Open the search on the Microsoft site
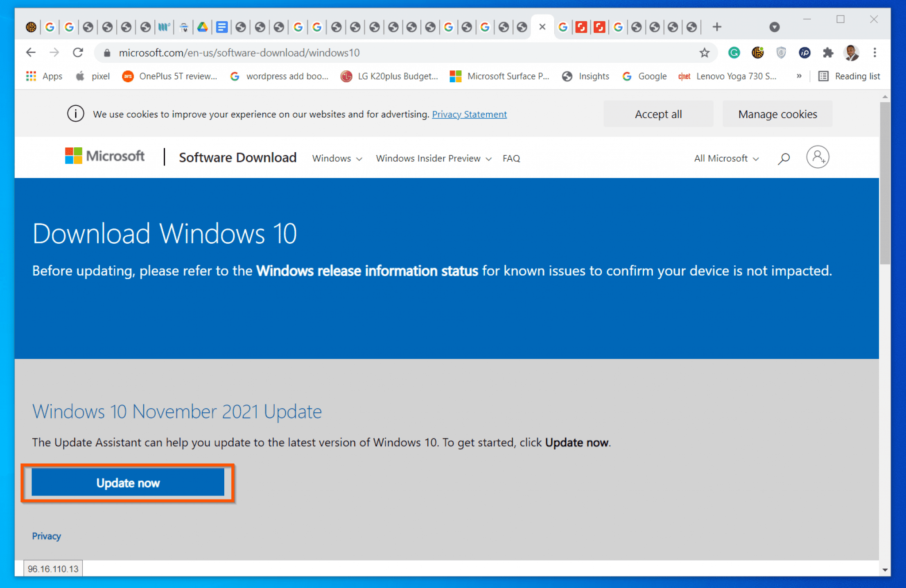This screenshot has width=906, height=588. click(x=783, y=158)
